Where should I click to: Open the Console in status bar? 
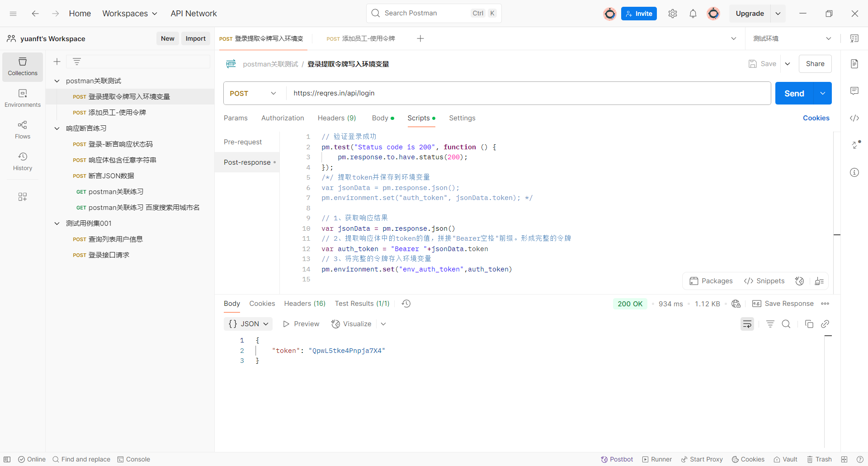pos(134,459)
